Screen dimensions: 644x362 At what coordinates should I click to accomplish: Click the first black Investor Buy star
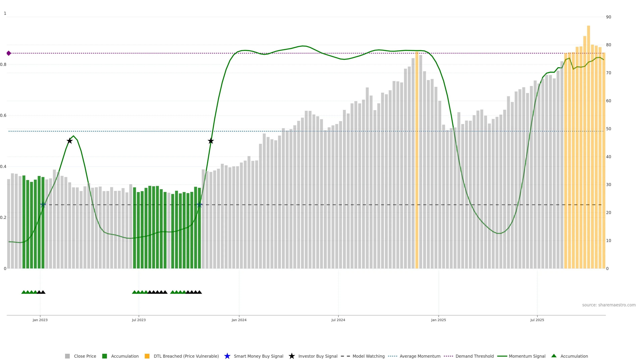click(69, 141)
